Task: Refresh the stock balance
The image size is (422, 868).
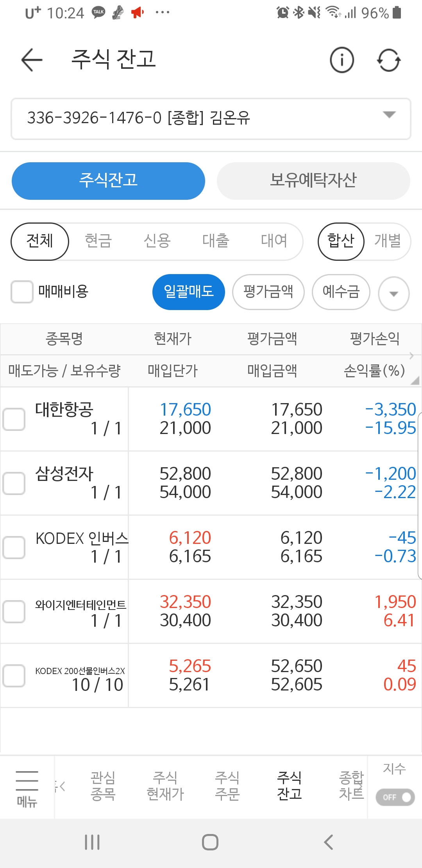Action: click(x=389, y=60)
